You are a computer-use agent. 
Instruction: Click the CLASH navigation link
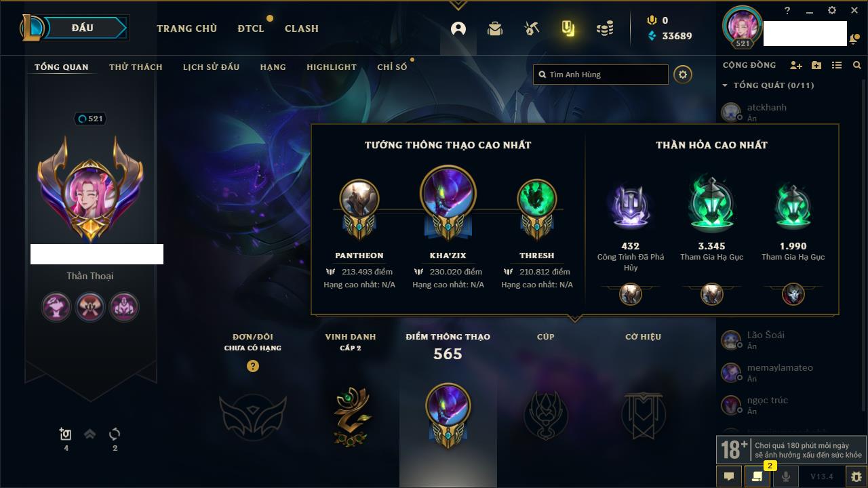(302, 28)
